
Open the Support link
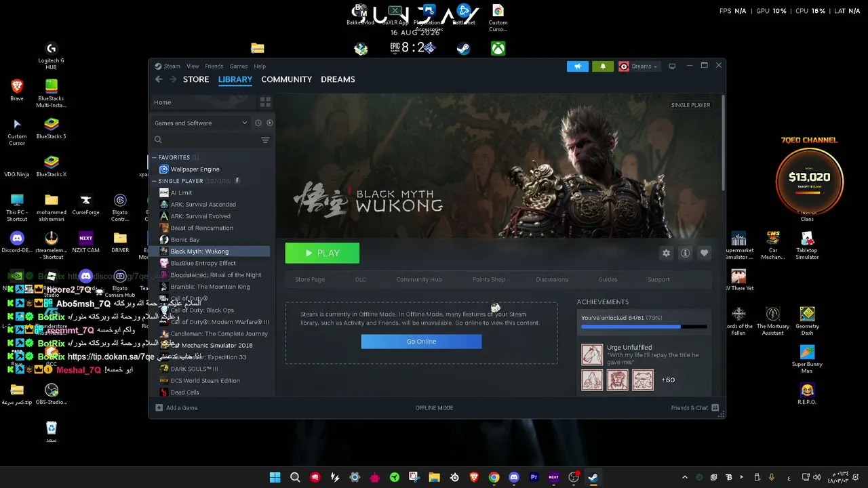click(x=658, y=279)
